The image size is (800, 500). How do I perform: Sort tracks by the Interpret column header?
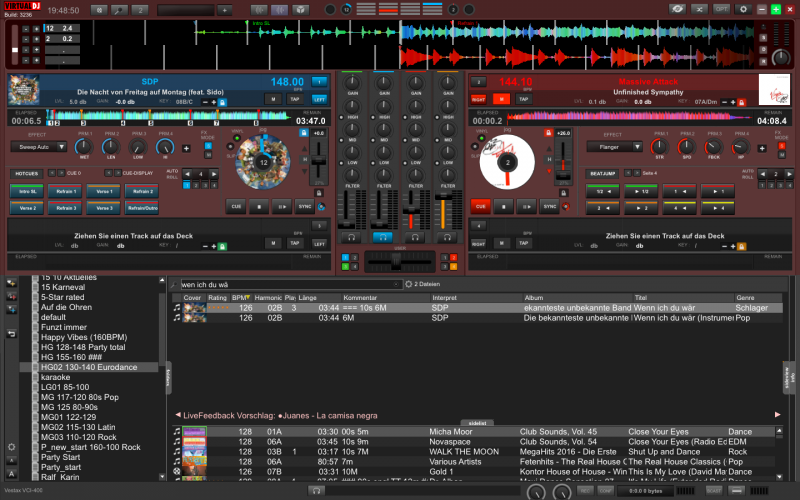pyautogui.click(x=444, y=298)
